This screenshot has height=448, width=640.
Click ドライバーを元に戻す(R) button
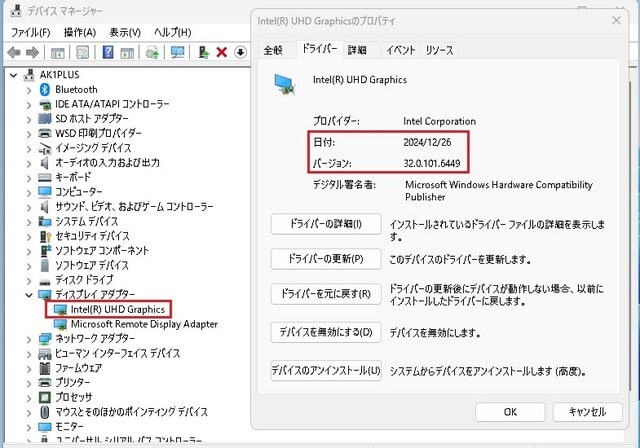[x=326, y=294]
